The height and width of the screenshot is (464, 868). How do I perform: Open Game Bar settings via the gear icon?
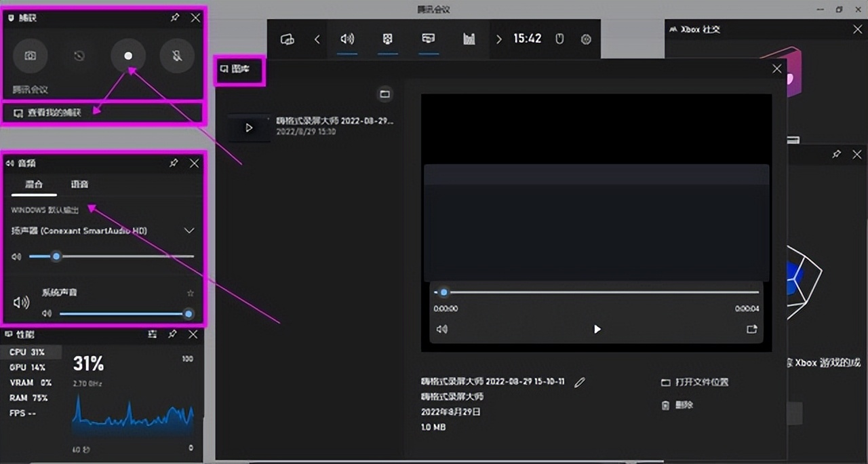(586, 39)
